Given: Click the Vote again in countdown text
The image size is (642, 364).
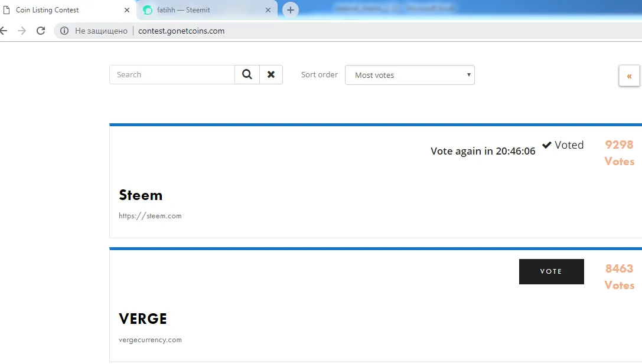Looking at the screenshot, I should point(483,151).
